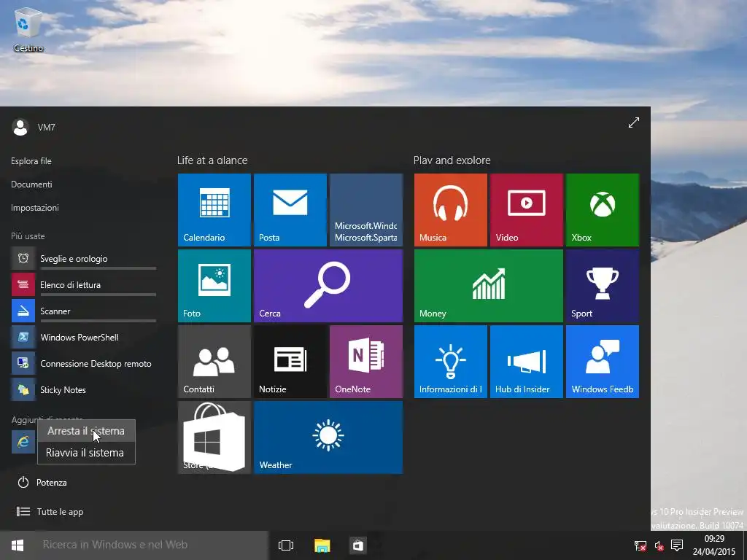Launch the Foto tile

(214, 286)
